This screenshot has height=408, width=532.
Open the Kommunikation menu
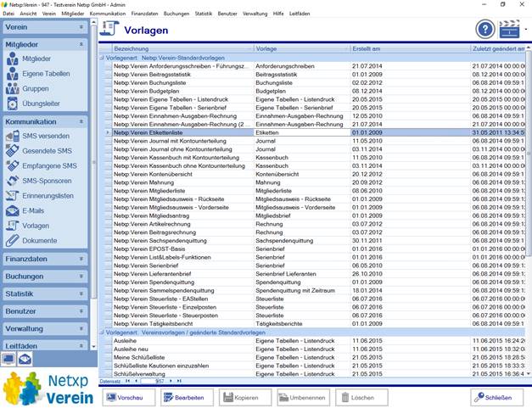click(x=108, y=14)
